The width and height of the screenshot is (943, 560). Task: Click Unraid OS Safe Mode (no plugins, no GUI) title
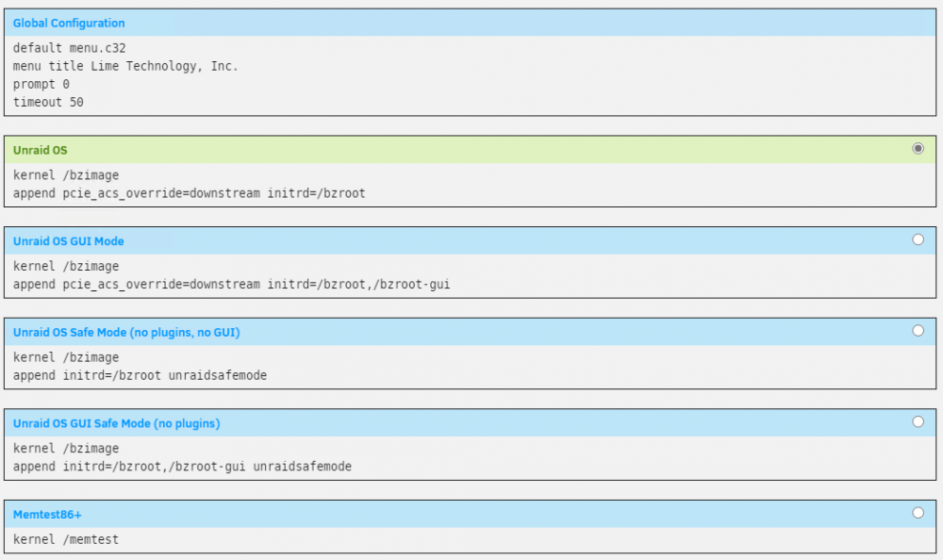point(126,333)
